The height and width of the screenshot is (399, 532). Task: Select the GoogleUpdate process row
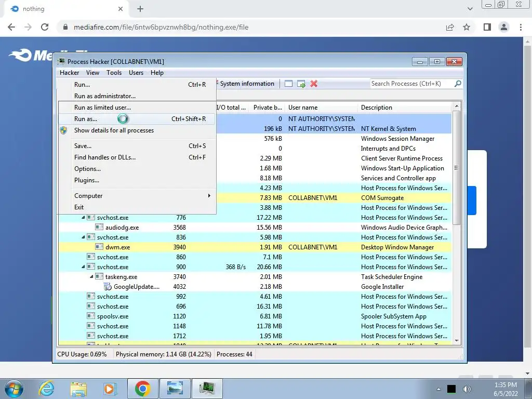tap(255, 287)
